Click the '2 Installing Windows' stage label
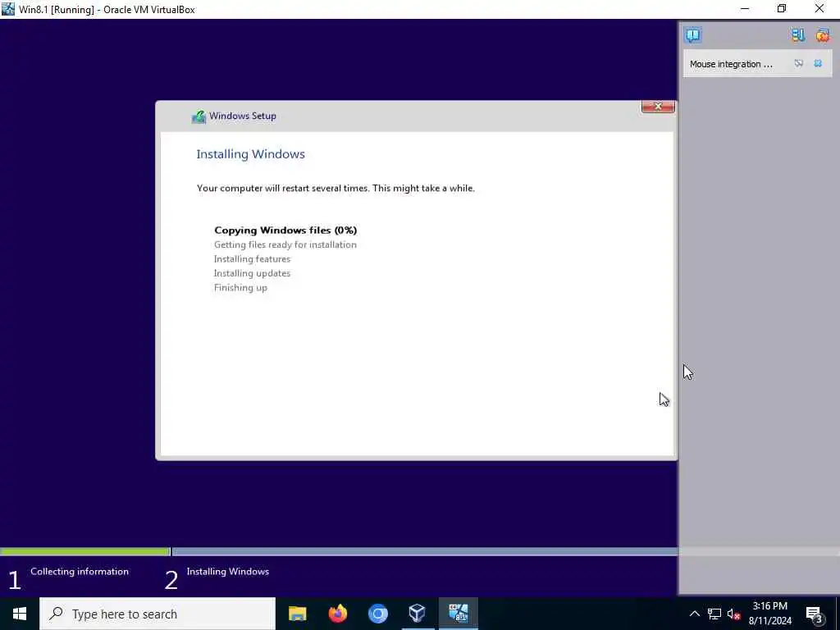Image resolution: width=840 pixels, height=630 pixels. point(217,577)
